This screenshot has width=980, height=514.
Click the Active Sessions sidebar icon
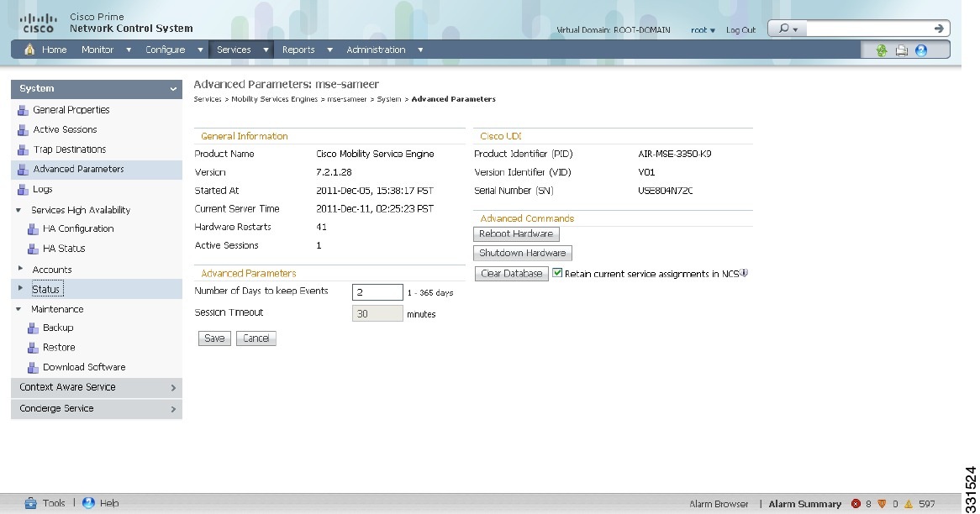coord(24,130)
